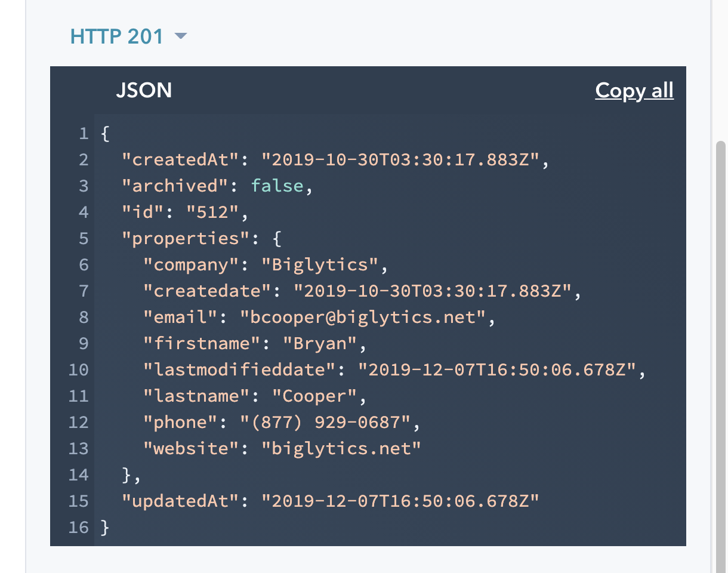Click line number 1 in the gutter
728x573 pixels.
[x=83, y=134]
